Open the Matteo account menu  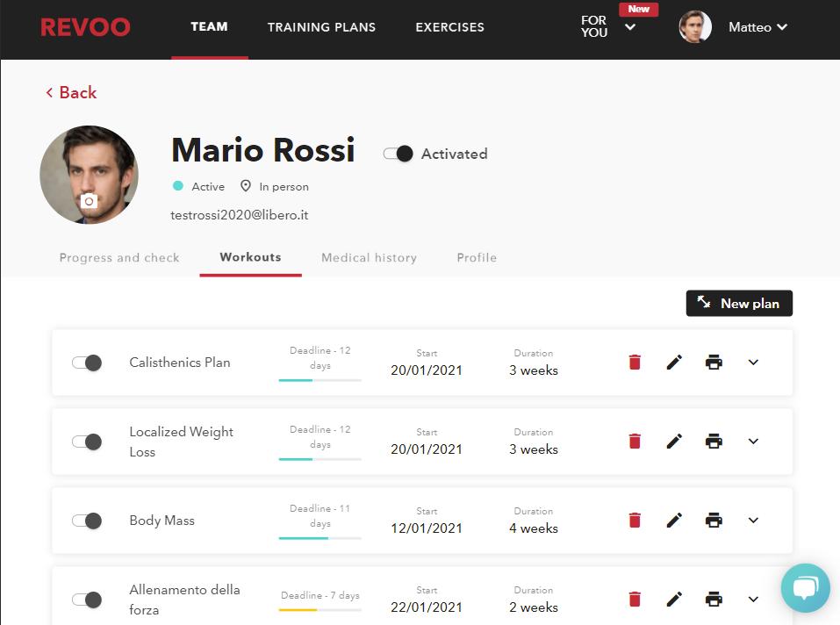point(757,27)
